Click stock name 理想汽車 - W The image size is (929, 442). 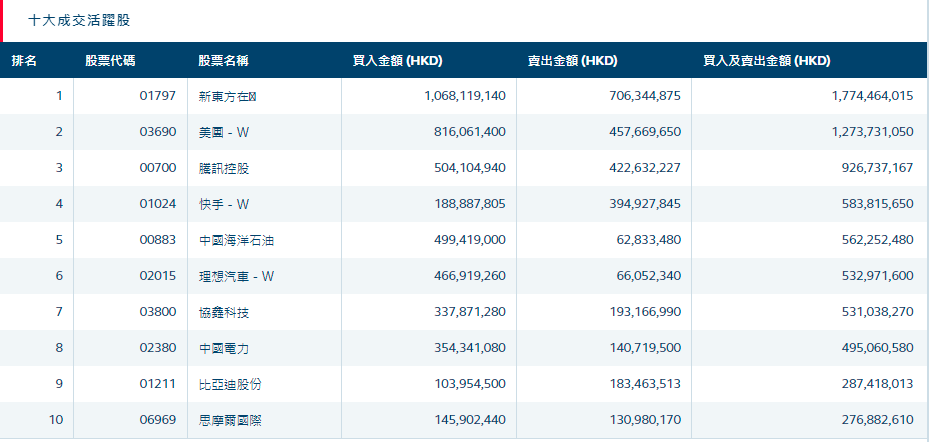tap(236, 277)
